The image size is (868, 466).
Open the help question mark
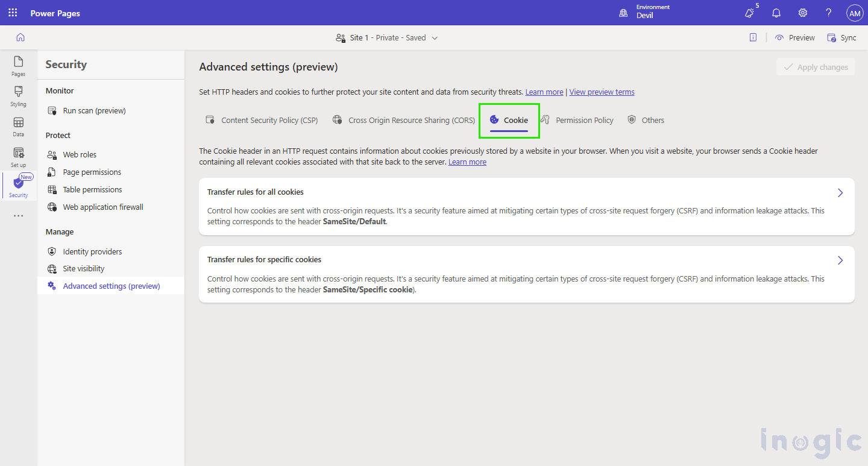click(x=829, y=13)
